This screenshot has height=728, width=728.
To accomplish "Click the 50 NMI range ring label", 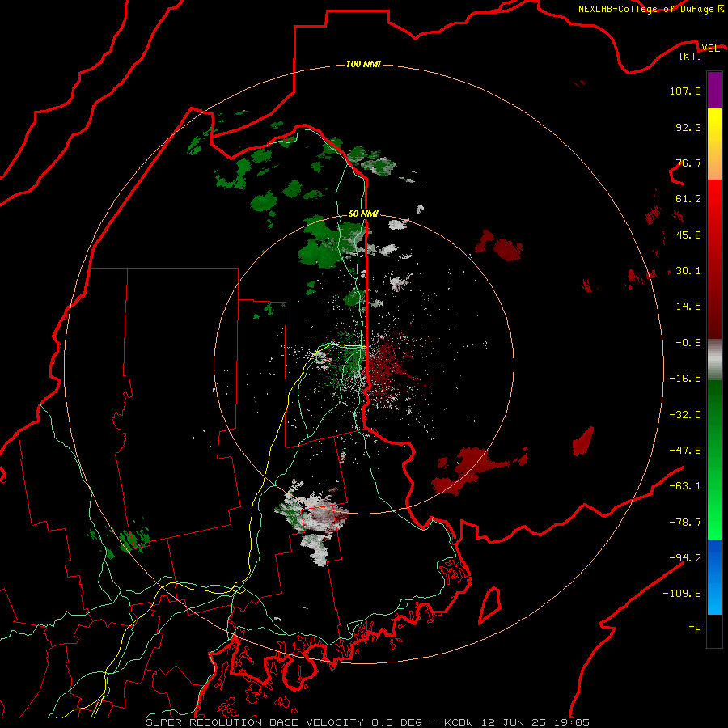I will (363, 214).
